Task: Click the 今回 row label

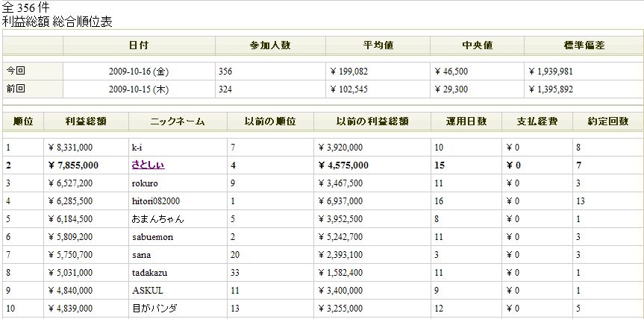Action: (x=16, y=71)
